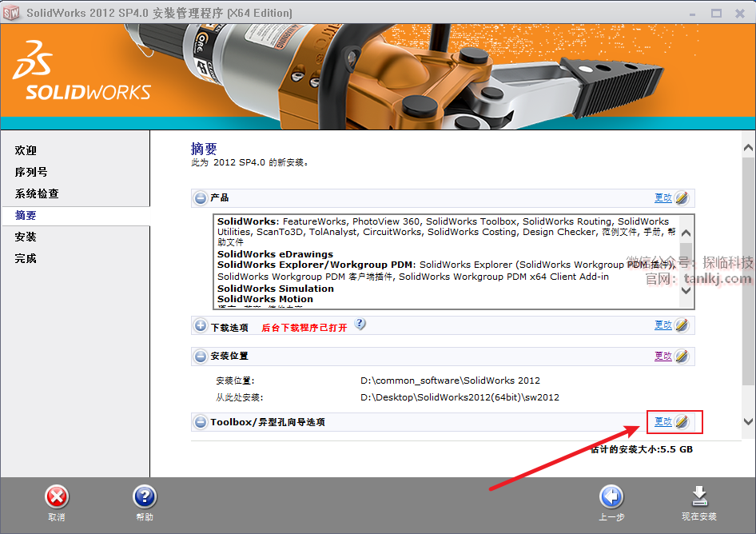Click SolidWorks eDrawings in product list
Screen dimensions: 756x534
tap(275, 254)
